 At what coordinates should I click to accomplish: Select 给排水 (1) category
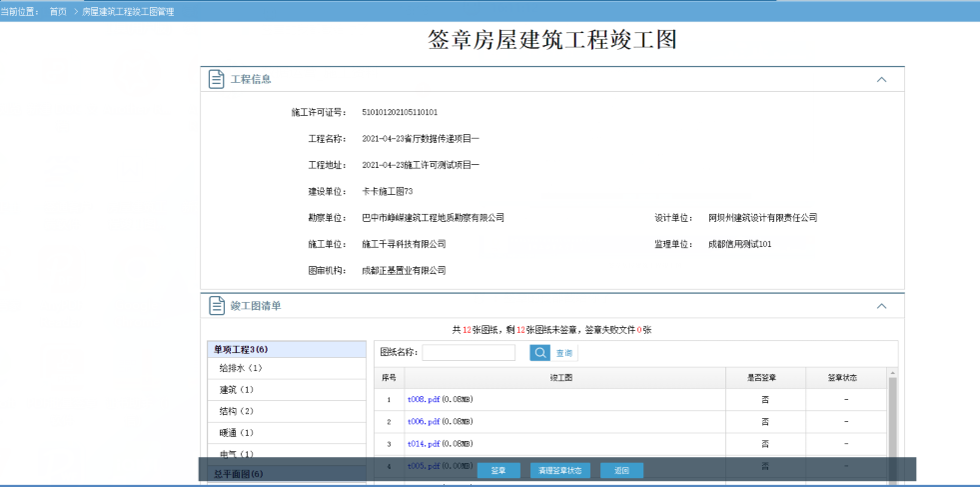(287, 368)
